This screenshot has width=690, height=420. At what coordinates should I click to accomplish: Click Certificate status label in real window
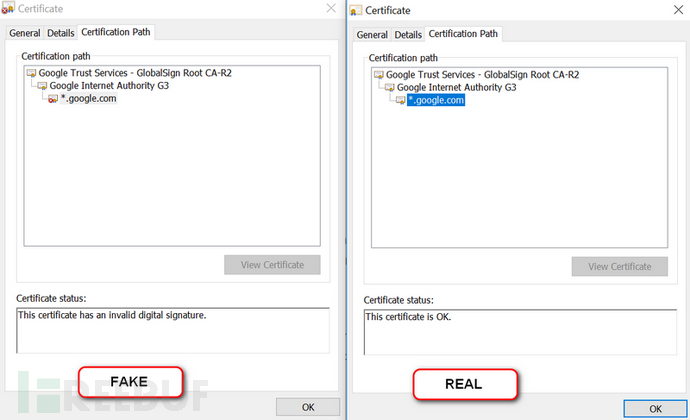pos(398,300)
